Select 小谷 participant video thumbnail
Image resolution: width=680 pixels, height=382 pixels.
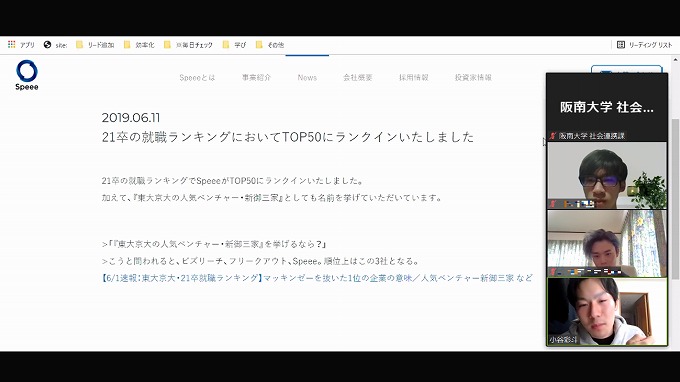pyautogui.click(x=607, y=312)
